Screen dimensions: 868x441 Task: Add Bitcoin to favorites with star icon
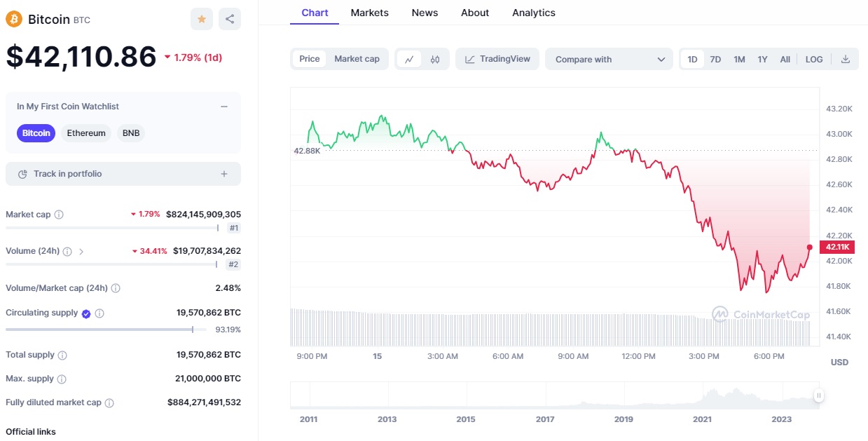pyautogui.click(x=202, y=19)
